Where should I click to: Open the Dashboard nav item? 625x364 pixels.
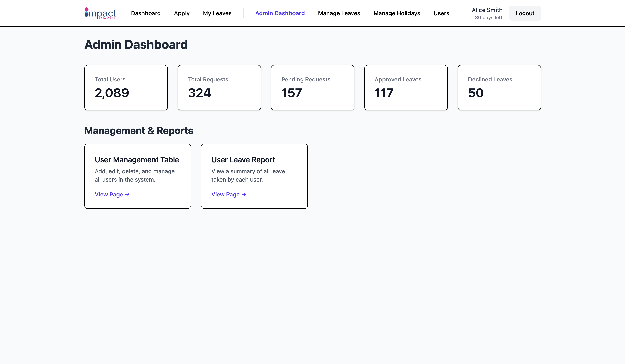point(146,13)
